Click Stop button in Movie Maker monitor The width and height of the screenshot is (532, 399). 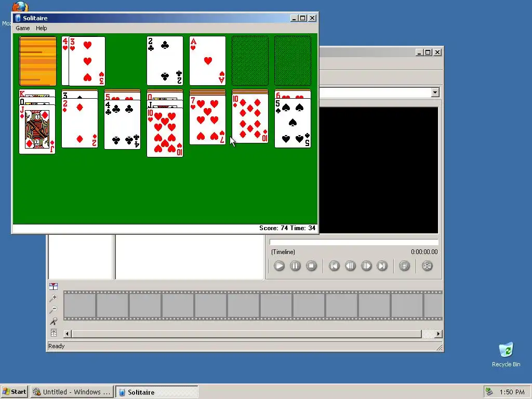311,265
